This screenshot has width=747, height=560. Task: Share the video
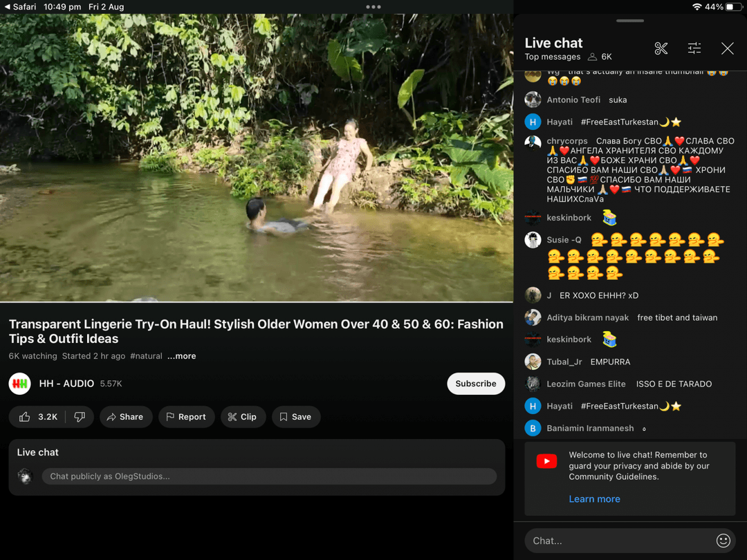point(125,417)
